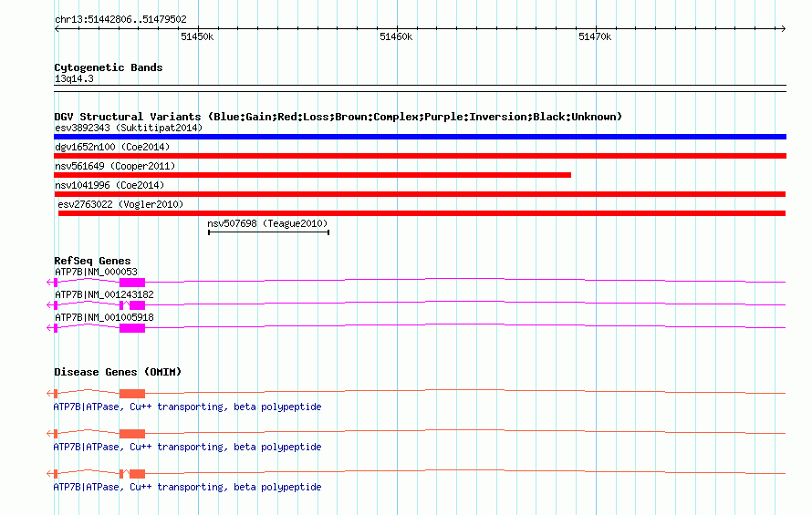This screenshot has width=812, height=515.
Task: Click the first OMIM ATP7B disease gene link
Action: pos(187,407)
